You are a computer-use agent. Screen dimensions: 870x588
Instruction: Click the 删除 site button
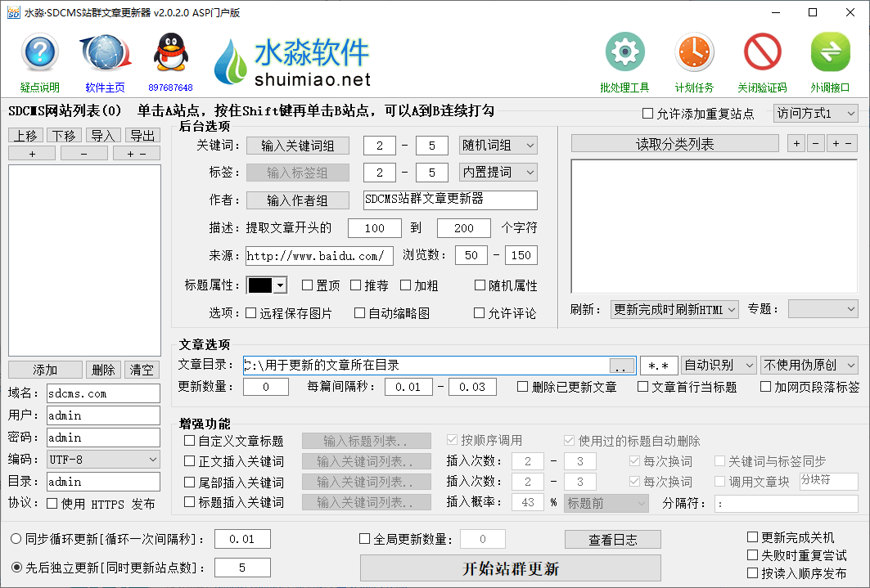pos(103,370)
